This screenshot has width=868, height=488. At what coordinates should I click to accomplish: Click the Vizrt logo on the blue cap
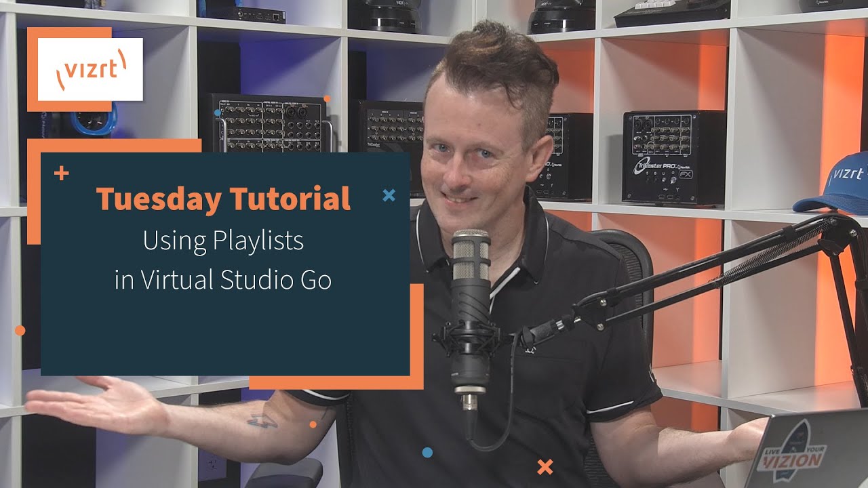848,176
